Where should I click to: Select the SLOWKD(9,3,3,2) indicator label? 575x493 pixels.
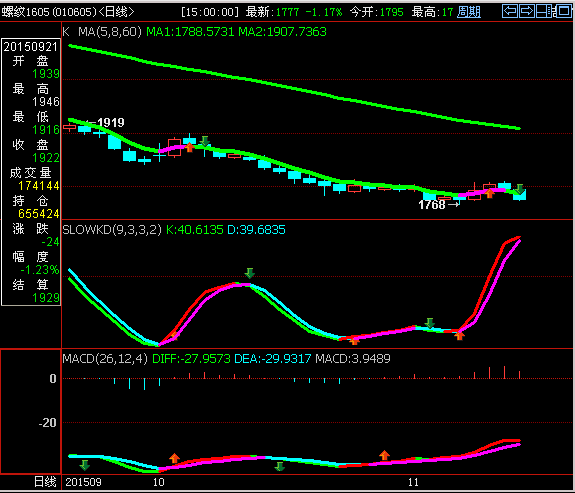click(x=112, y=230)
